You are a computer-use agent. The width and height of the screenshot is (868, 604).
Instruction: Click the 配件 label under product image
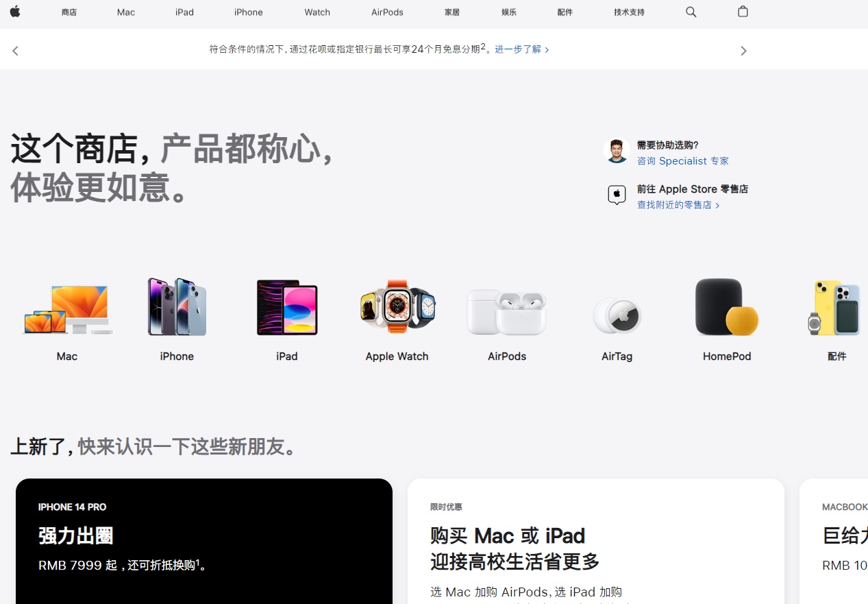(x=836, y=357)
